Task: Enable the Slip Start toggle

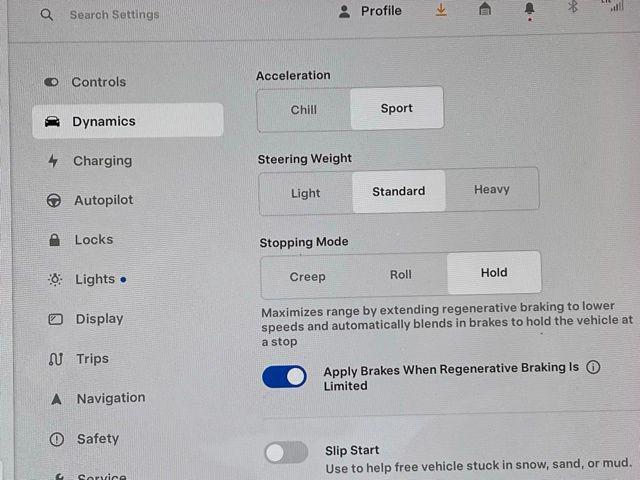Action: [286, 452]
